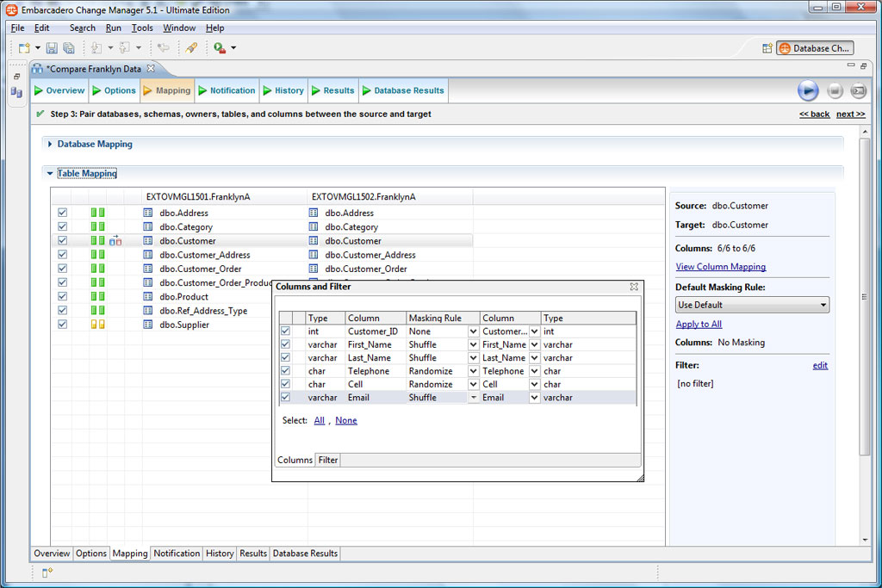
Task: Click the target table icon beside dbo.Address
Action: (314, 213)
